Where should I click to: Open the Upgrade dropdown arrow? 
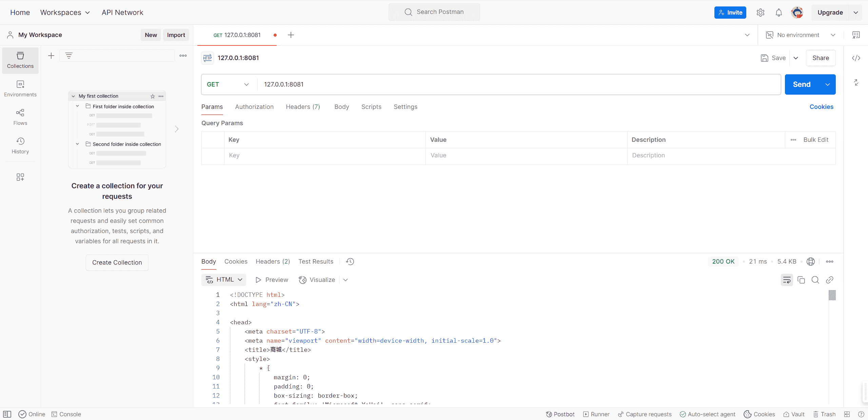click(856, 13)
